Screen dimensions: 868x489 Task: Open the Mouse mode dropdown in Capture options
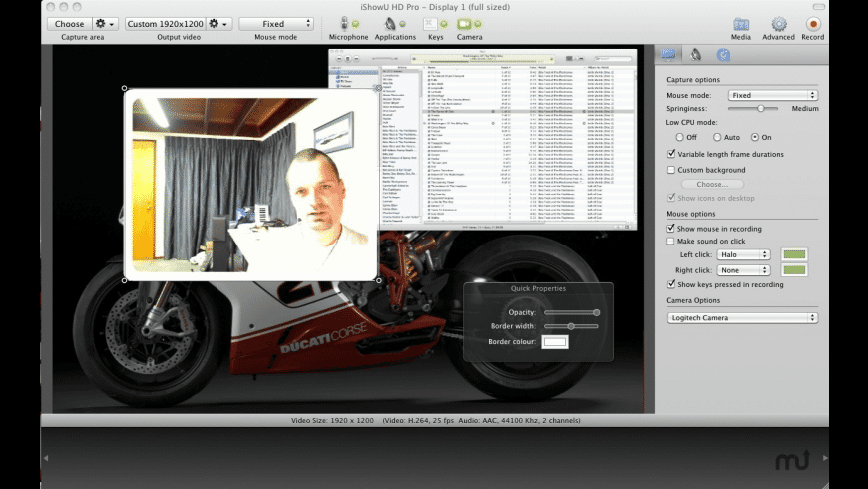pos(771,96)
